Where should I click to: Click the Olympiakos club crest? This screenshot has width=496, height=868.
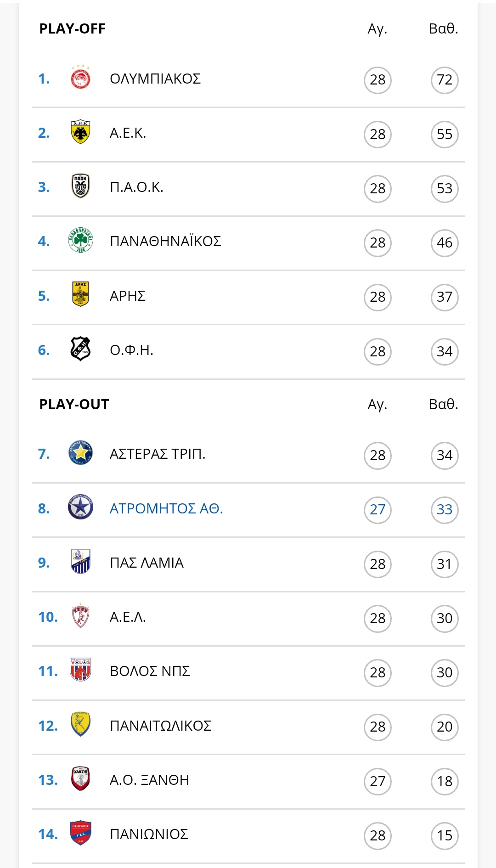coord(80,78)
